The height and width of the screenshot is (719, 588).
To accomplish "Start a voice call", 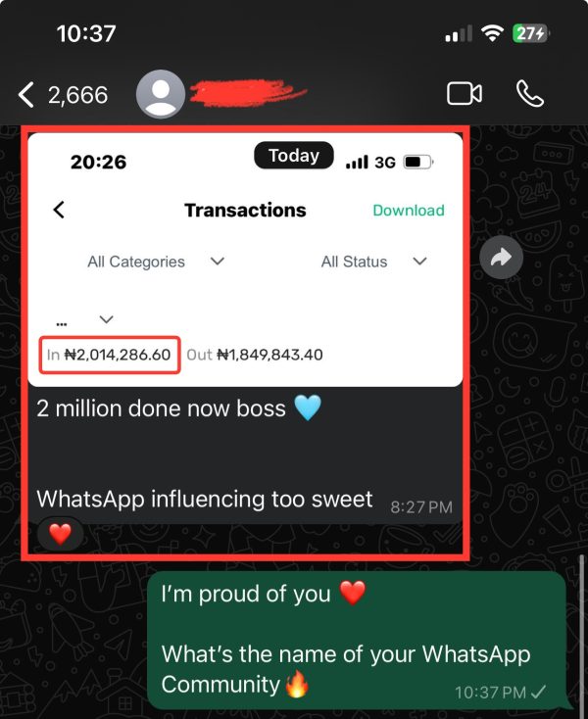I will point(530,94).
